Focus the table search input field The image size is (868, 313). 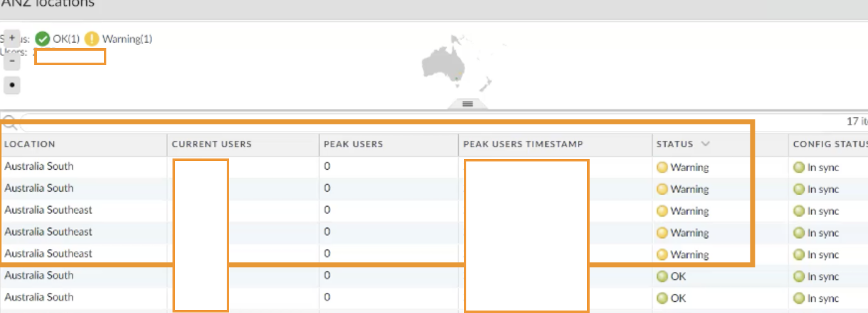(x=398, y=122)
